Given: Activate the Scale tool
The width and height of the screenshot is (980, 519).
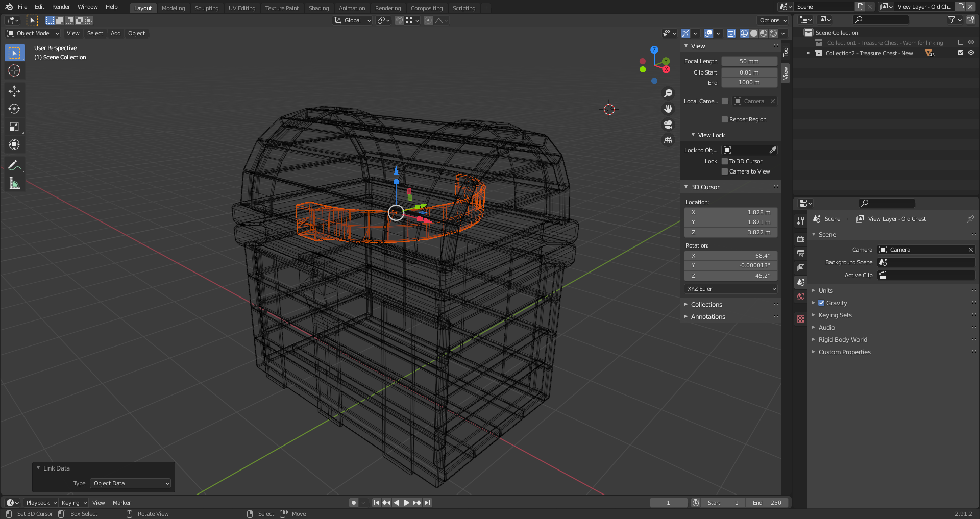Looking at the screenshot, I should [x=14, y=127].
